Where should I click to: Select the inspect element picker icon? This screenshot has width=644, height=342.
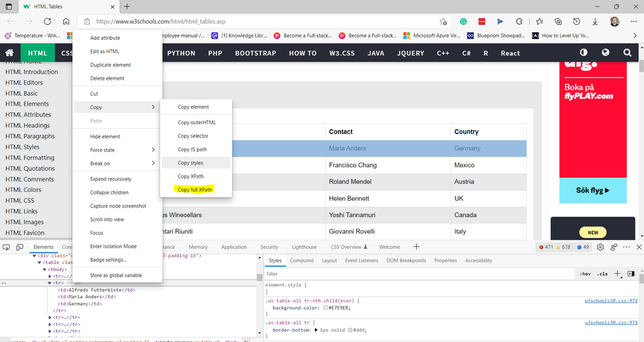6,247
